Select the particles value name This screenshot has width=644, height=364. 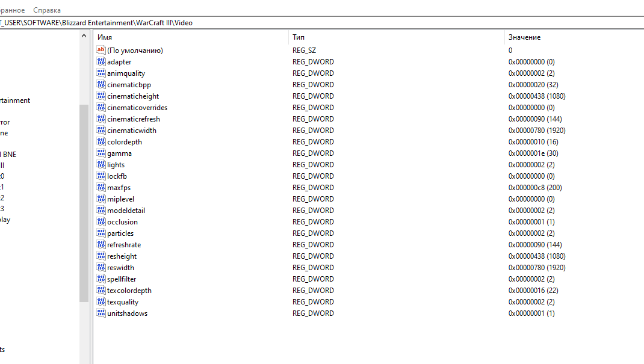click(120, 233)
